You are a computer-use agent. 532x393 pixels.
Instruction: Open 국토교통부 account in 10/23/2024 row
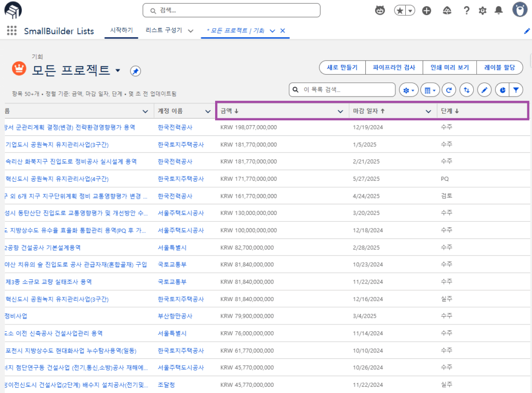point(172,264)
